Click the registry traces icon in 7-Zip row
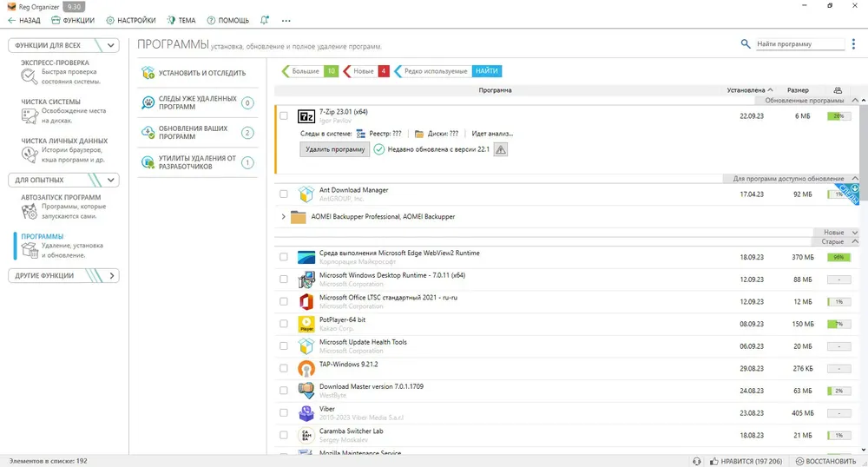Image resolution: width=868 pixels, height=467 pixels. coord(360,134)
